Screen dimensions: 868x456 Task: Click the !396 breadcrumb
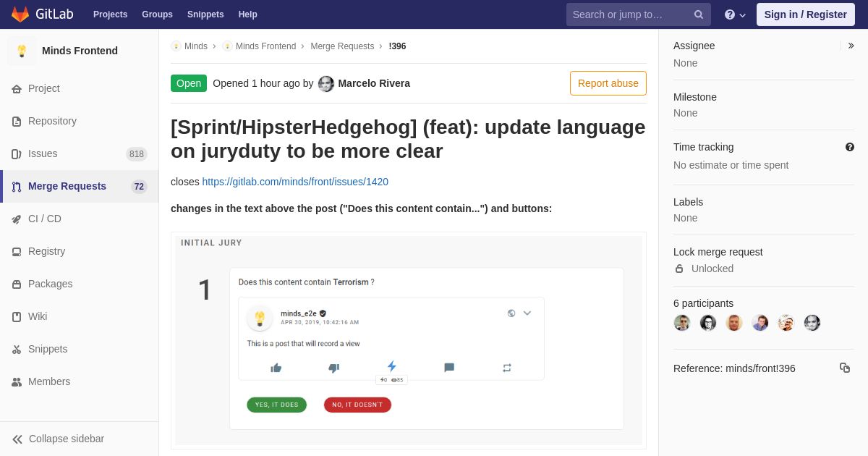pos(397,46)
